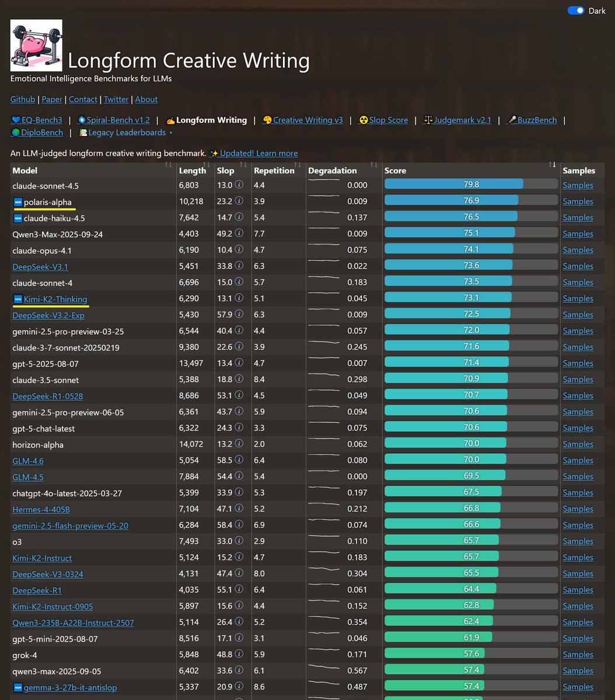Open the DeepSeek-V3.1 model link
Image resolution: width=615 pixels, height=700 pixels.
[x=40, y=267]
